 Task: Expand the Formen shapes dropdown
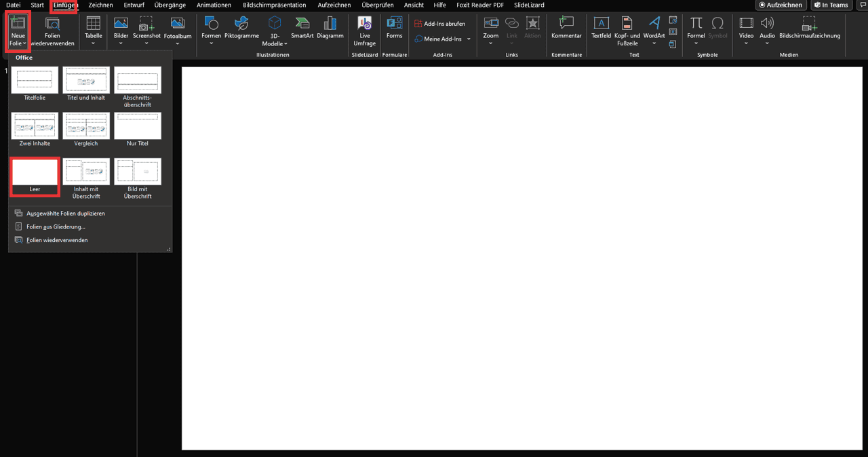(x=211, y=43)
